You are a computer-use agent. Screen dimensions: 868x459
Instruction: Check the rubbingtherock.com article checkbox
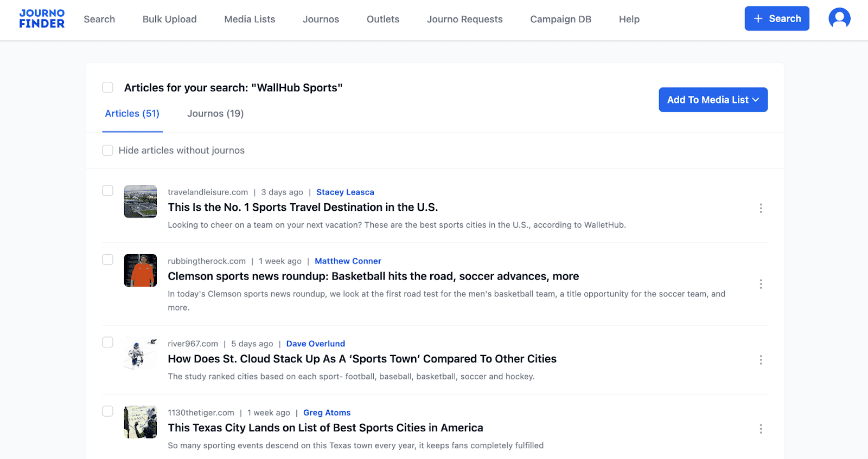coord(108,260)
